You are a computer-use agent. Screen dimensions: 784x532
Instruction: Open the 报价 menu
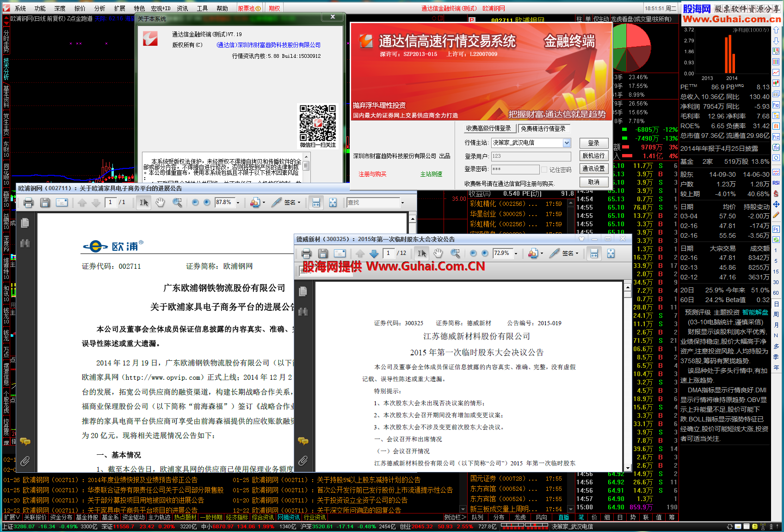80,8
